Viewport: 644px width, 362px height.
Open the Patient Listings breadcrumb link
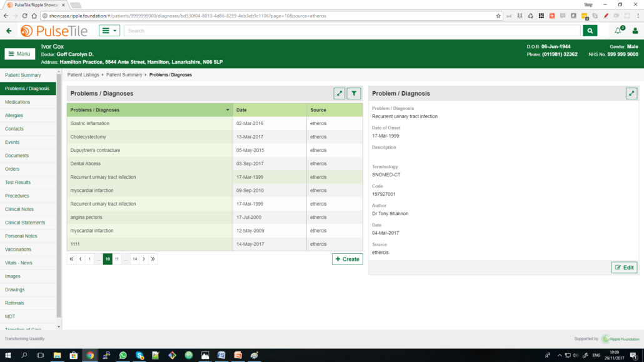tap(83, 75)
